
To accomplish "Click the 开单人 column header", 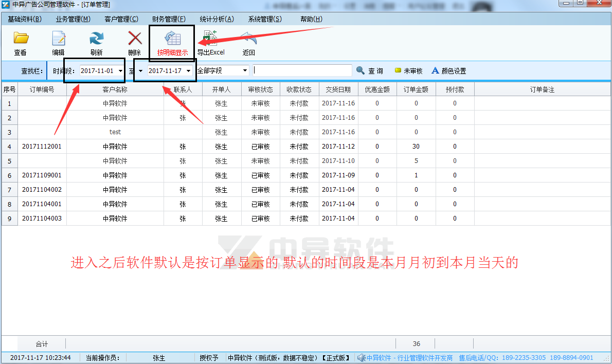I will click(221, 89).
